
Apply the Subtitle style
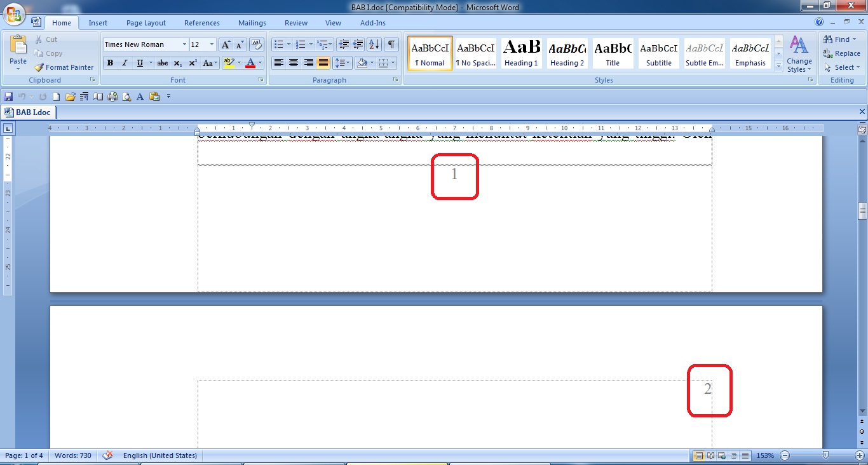(x=659, y=53)
